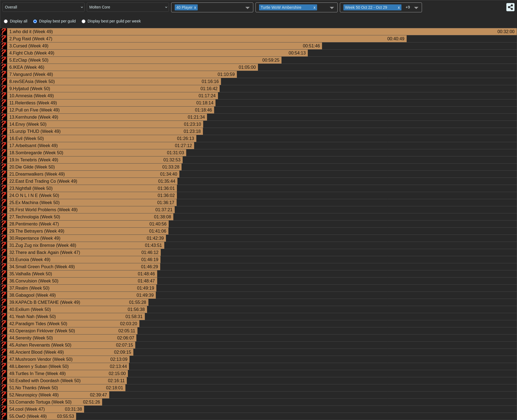Open the 48.Liberen y Suban entry
517x420 pixels.
click(39, 366)
